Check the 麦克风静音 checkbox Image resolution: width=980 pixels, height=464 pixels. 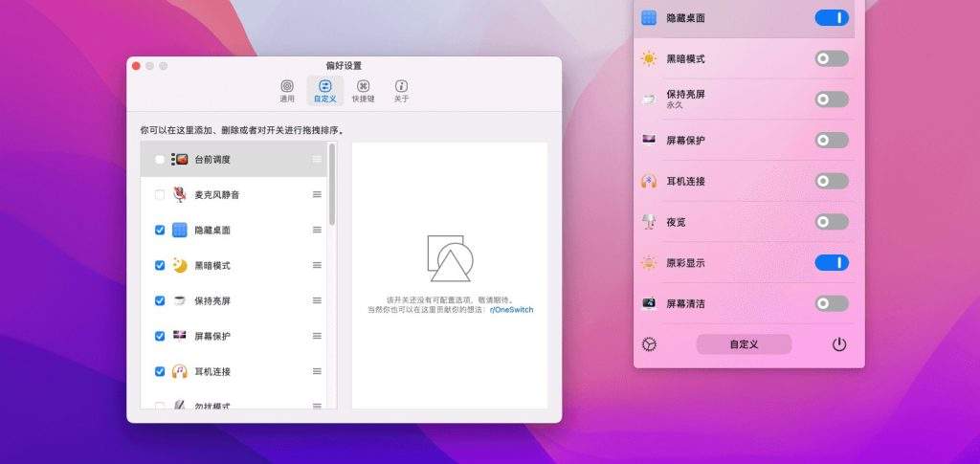[159, 195]
